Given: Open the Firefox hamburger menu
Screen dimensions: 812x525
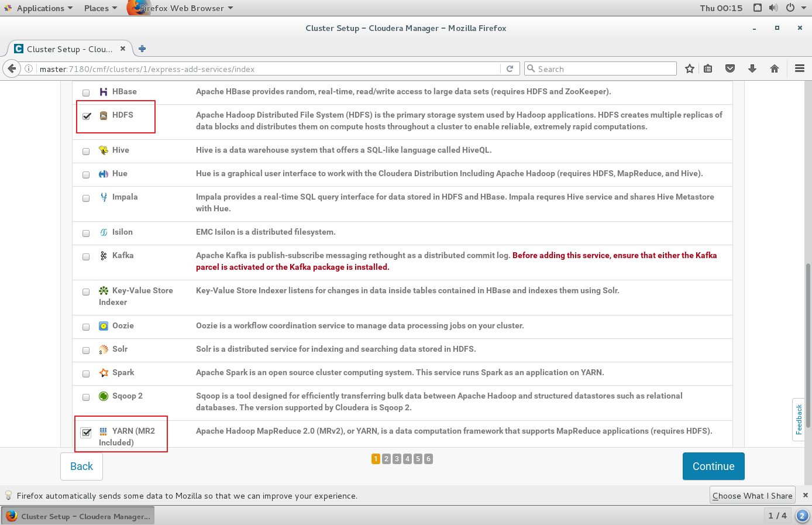Looking at the screenshot, I should pos(800,68).
